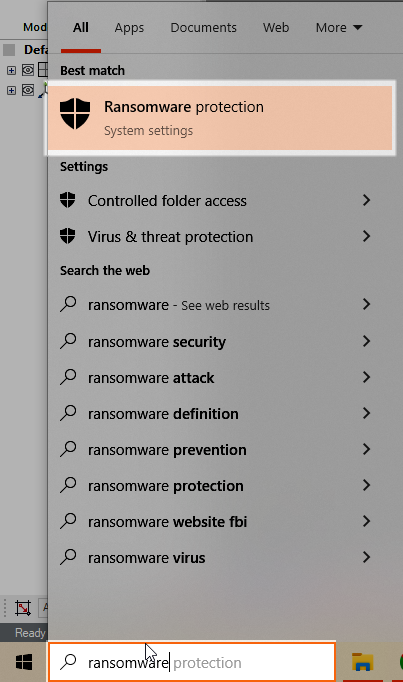Click the magnifier icon beside ransomware security
This screenshot has width=403, height=682.
[x=68, y=341]
